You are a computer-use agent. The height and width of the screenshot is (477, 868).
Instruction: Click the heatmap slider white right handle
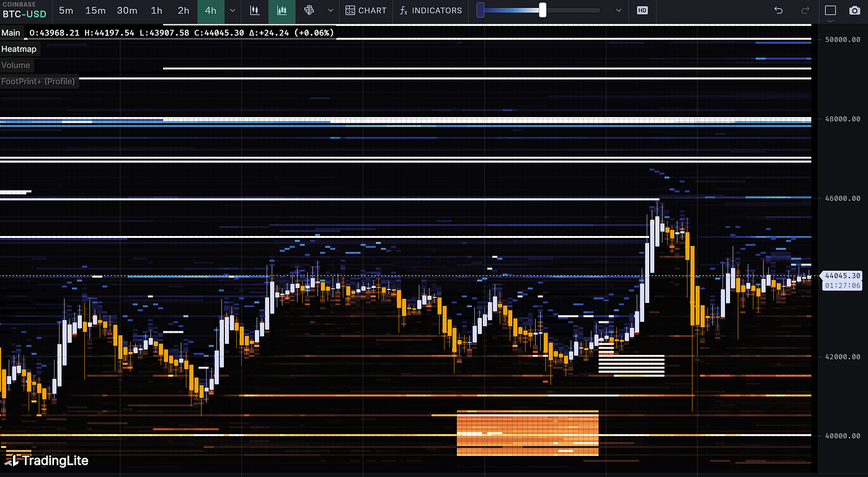tap(542, 10)
